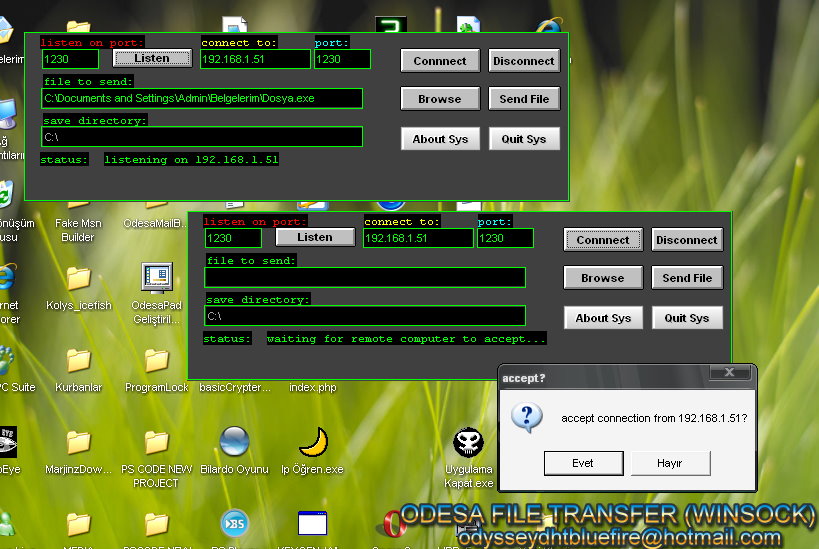Select the Kolys_icefish folder icon

coord(78,278)
